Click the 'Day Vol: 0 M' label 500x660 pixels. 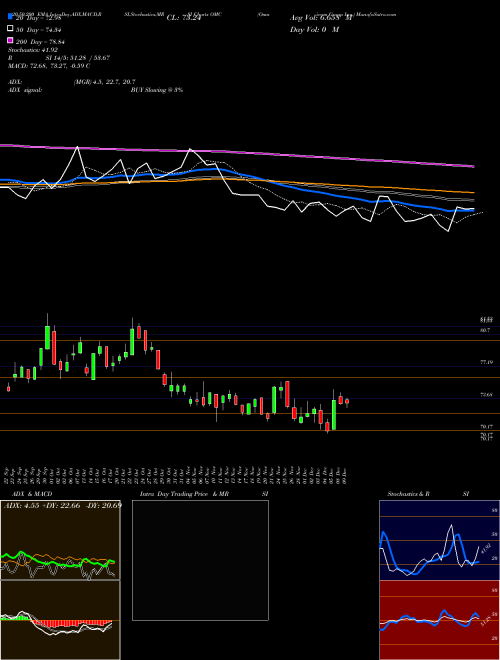pos(314,29)
